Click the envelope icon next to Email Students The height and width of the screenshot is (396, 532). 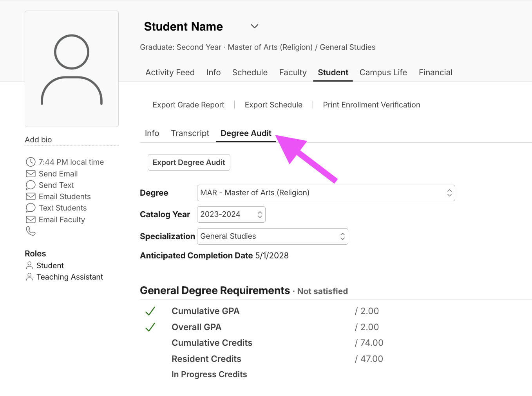31,196
